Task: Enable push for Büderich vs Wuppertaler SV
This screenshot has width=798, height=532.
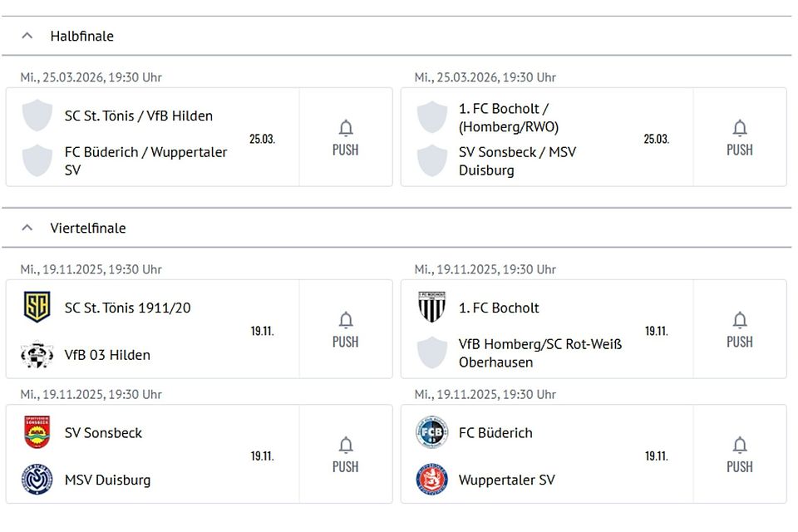Action: tap(740, 454)
